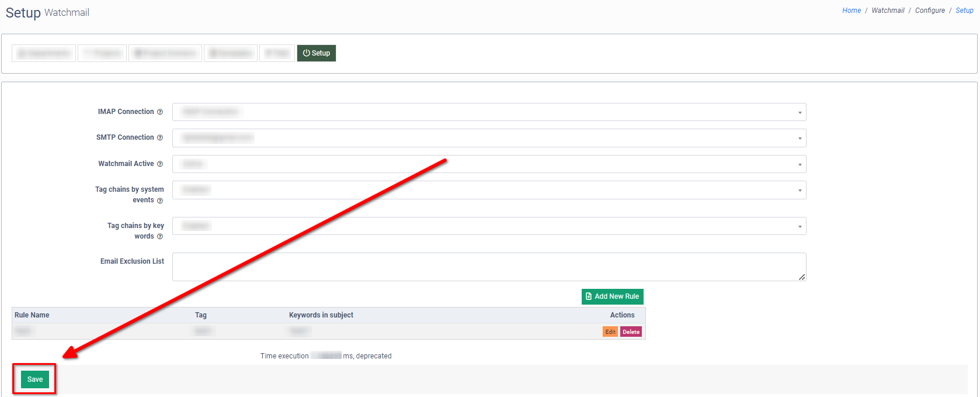Open the SMTP Connection dropdown

tap(489, 138)
